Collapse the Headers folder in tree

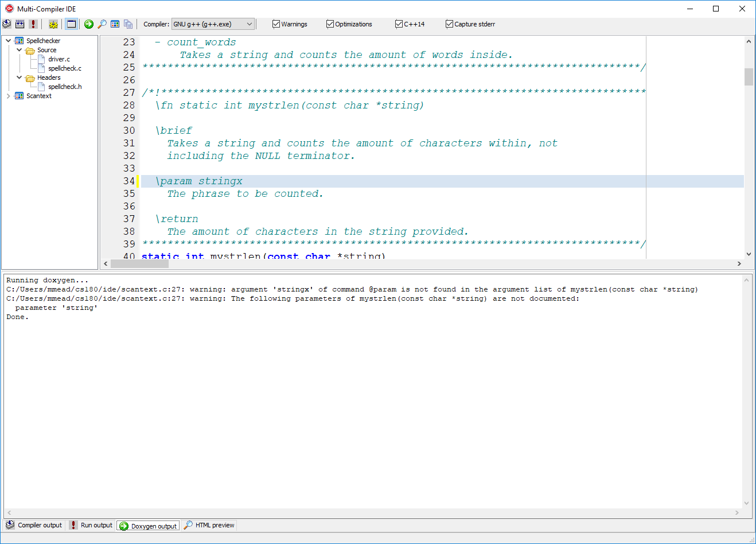tap(20, 77)
